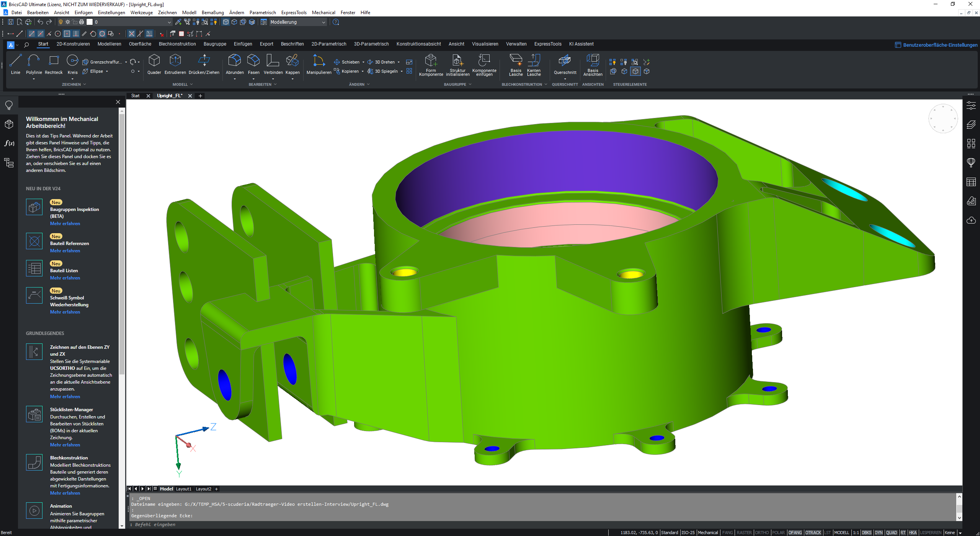The image size is (980, 536).
Task: Toggle OFANG in the status bar
Action: coord(795,533)
